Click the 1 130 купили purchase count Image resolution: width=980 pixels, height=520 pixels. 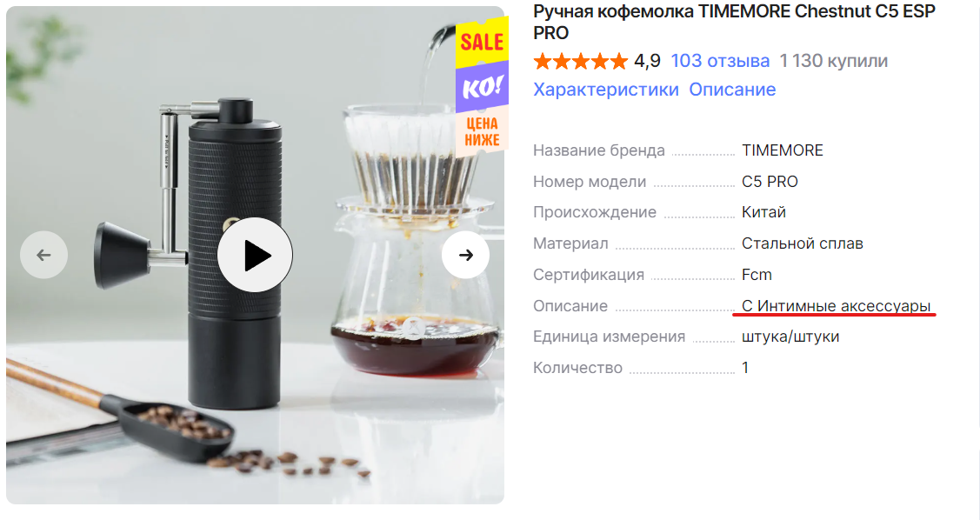pos(834,61)
